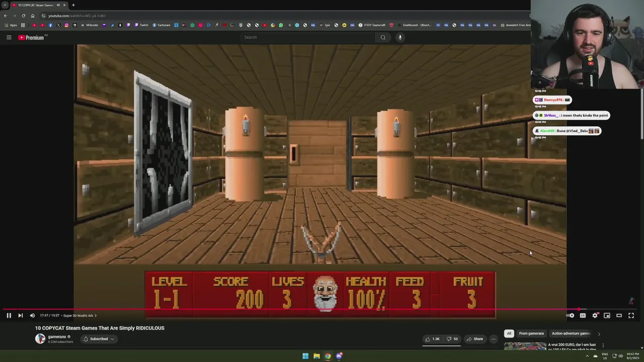
Task: Like the video (1.3K)
Action: (x=432, y=339)
